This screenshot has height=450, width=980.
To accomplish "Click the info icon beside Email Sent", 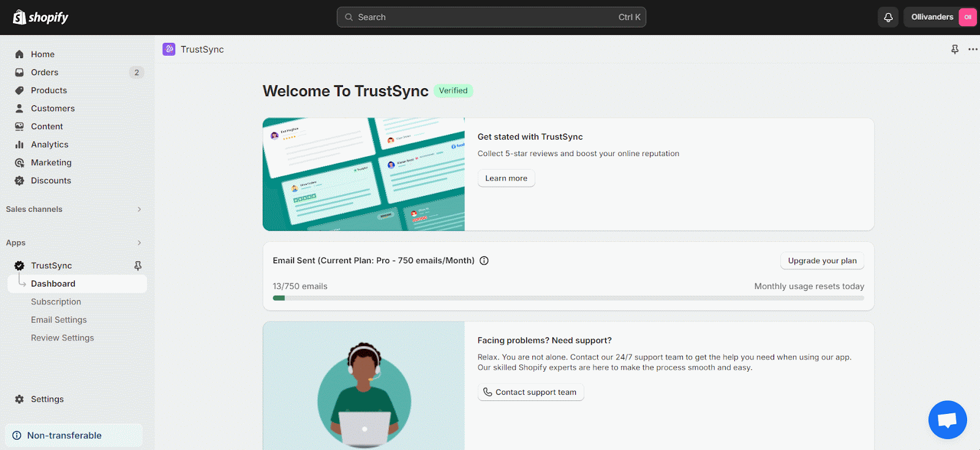I will point(484,261).
